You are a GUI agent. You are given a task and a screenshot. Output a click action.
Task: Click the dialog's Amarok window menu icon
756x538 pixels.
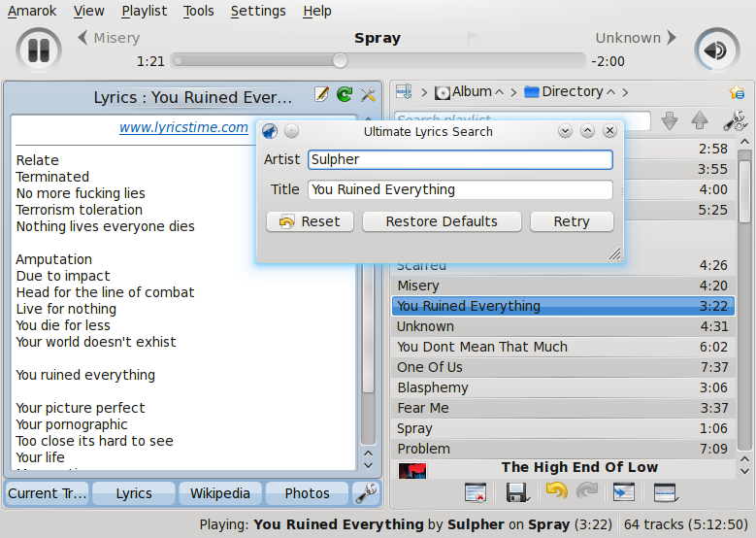pos(270,131)
